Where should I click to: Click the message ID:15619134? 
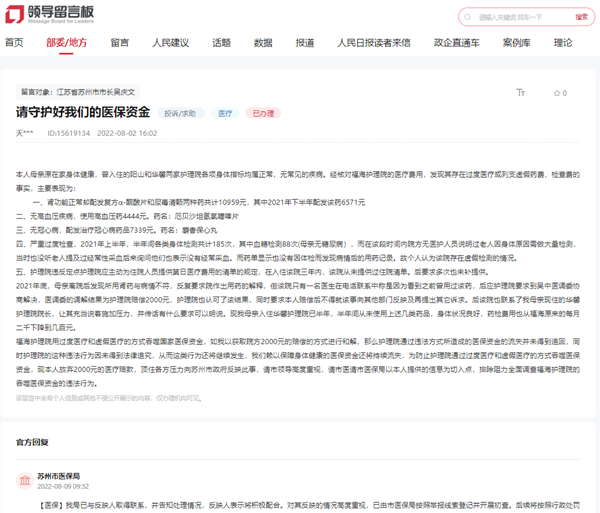68,133
